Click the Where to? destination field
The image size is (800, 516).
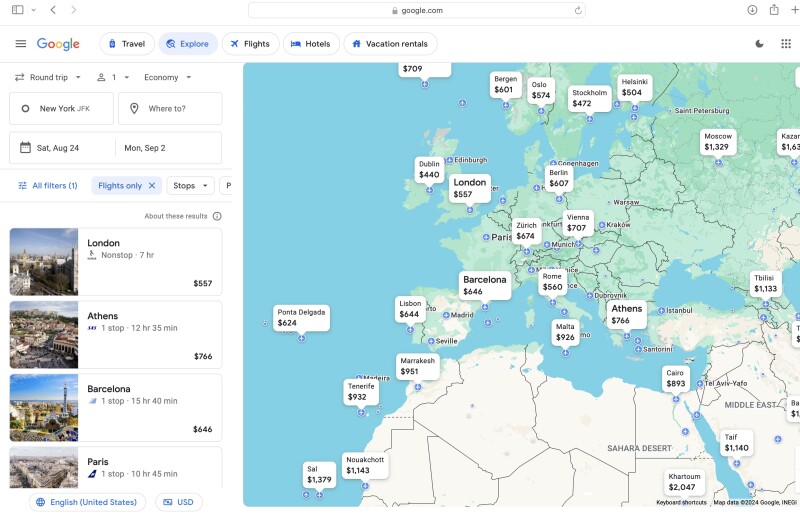pos(170,109)
